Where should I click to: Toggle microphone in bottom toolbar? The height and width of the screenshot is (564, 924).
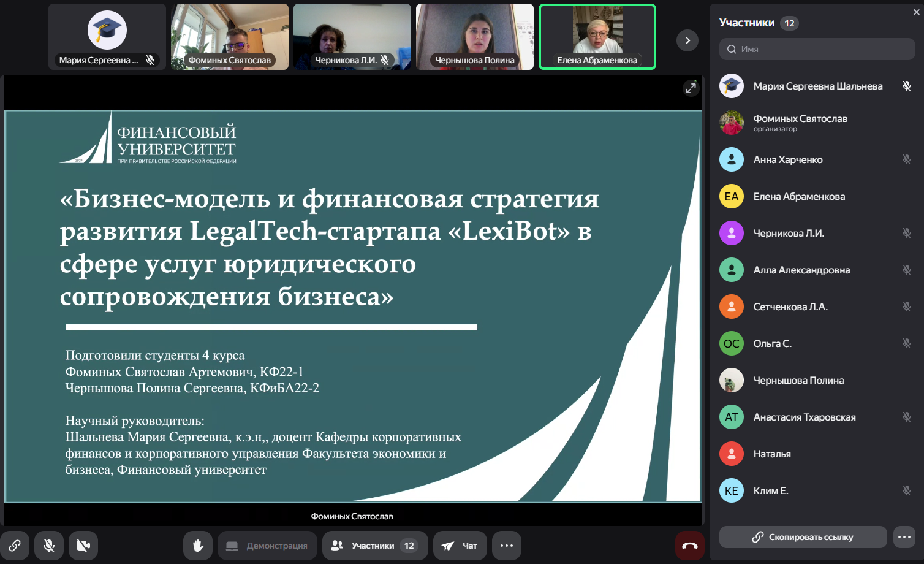click(49, 546)
